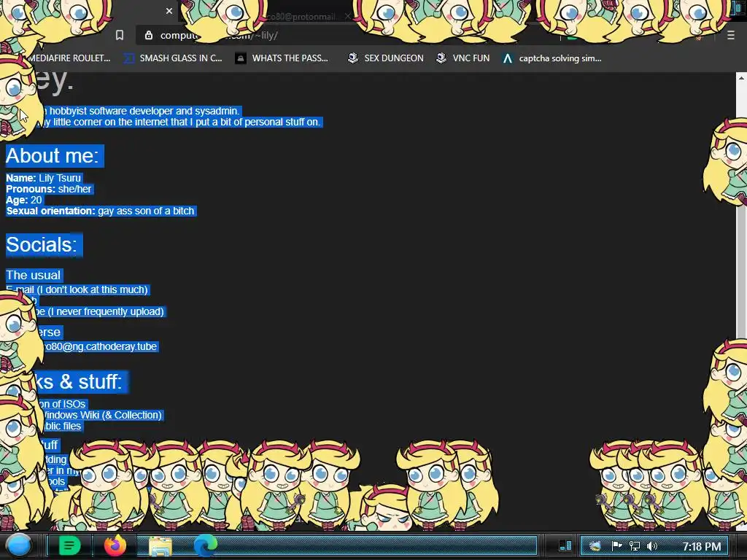Open the @ng.cathoderay.tube fediverse link

click(x=100, y=346)
